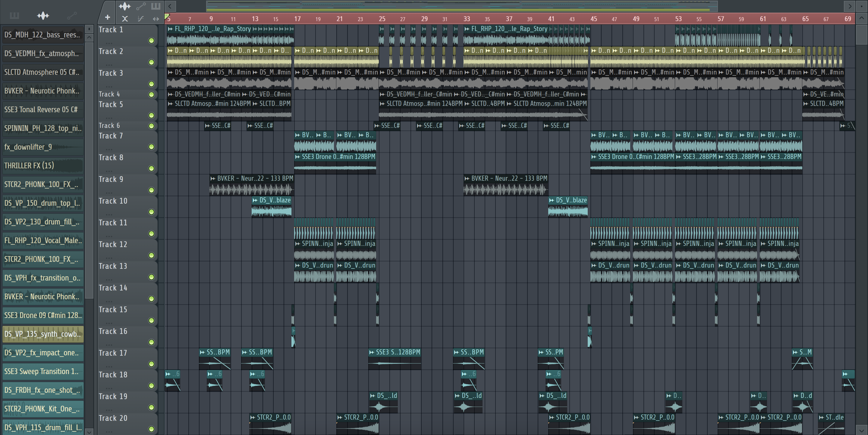Toggle Track 17 mute LED
Image resolution: width=868 pixels, height=435 pixels.
click(151, 364)
